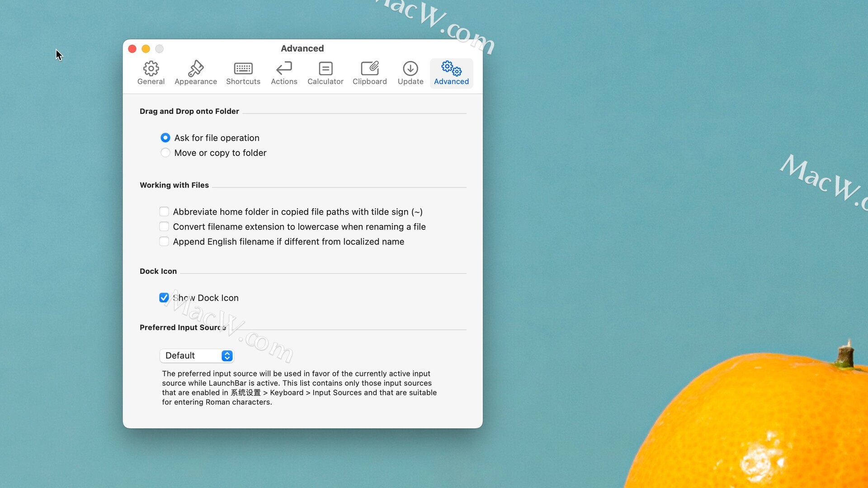Image resolution: width=868 pixels, height=488 pixels.
Task: Click the Advanced window title
Action: click(x=302, y=48)
